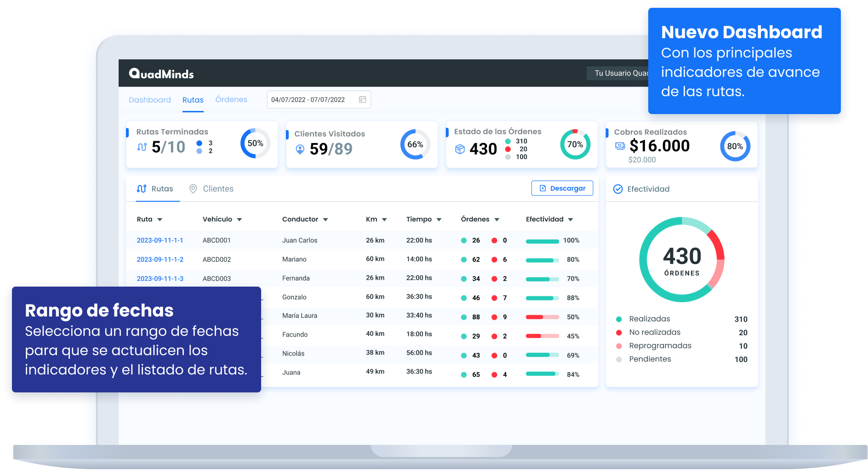
Task: Click the QuadMinds logo
Action: point(161,74)
